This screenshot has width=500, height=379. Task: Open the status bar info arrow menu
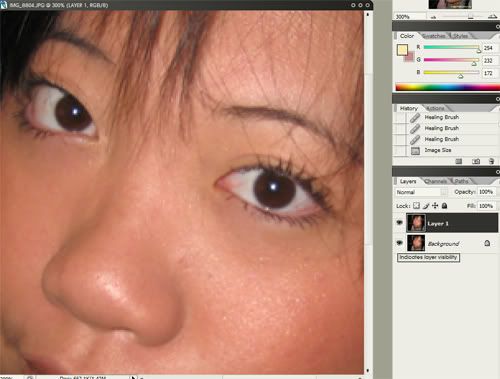[133, 377]
